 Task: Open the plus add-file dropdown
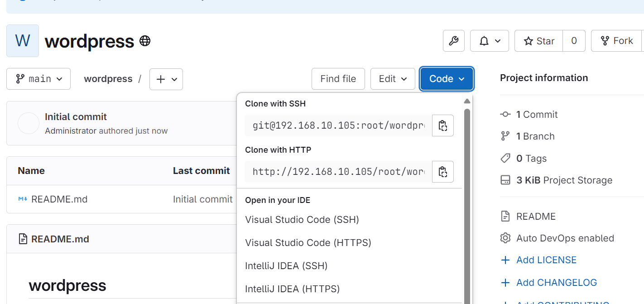click(166, 79)
